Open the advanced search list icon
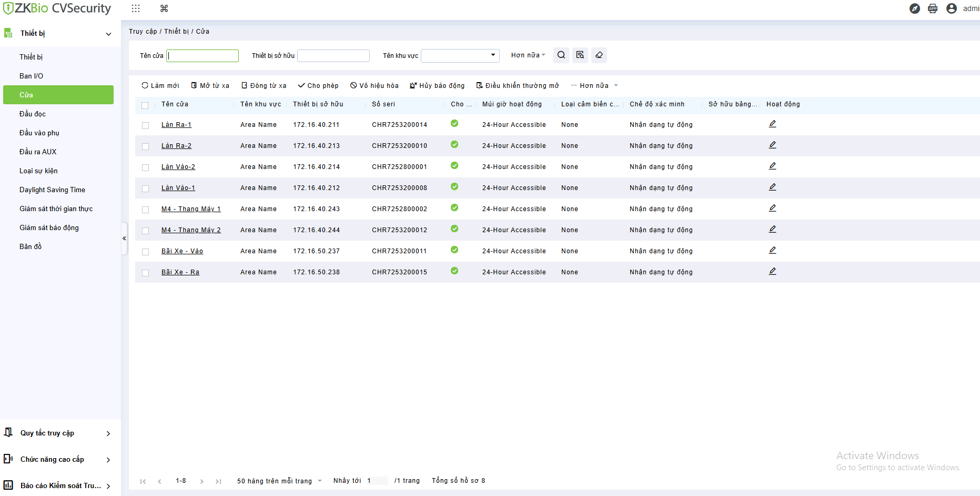The image size is (980, 496). 580,55
